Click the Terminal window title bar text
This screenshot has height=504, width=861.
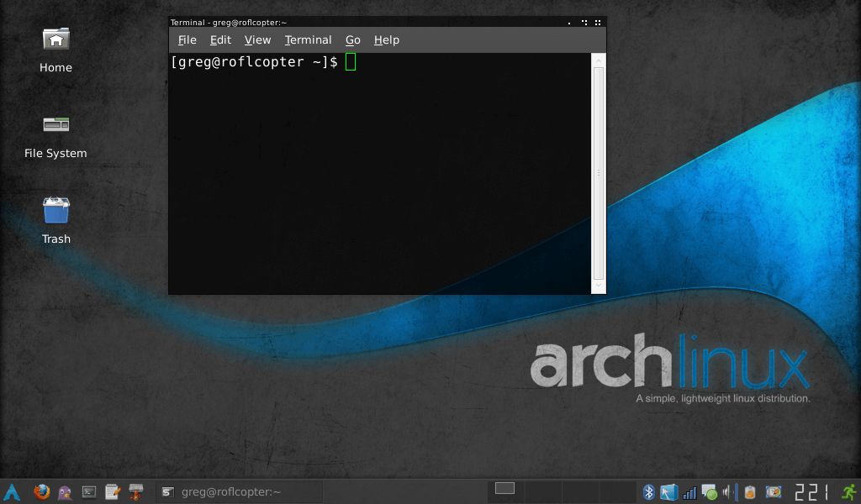click(x=229, y=23)
